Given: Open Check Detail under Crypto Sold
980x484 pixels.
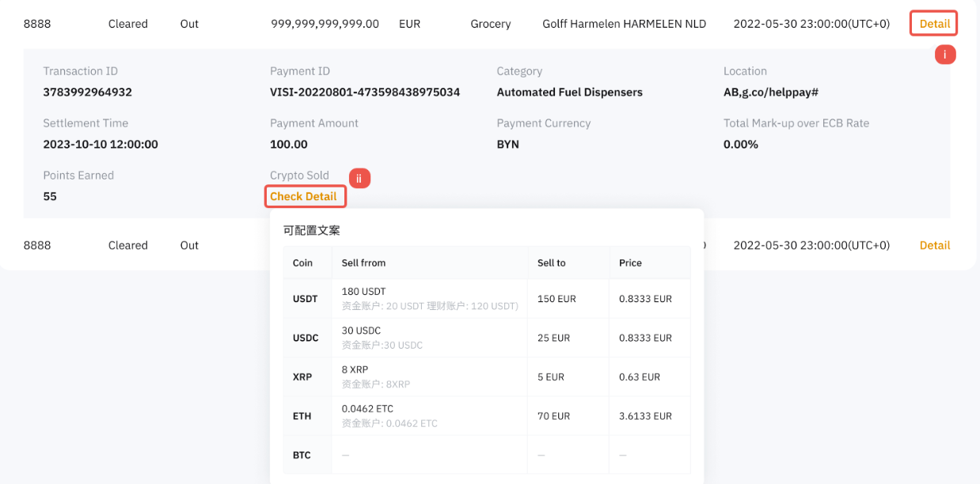Looking at the screenshot, I should pos(304,196).
